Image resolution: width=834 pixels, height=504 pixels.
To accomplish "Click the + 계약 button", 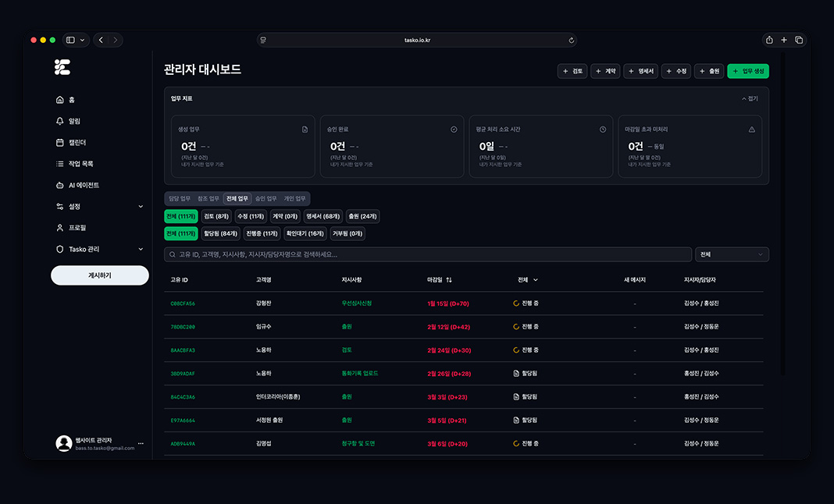I will (x=605, y=71).
